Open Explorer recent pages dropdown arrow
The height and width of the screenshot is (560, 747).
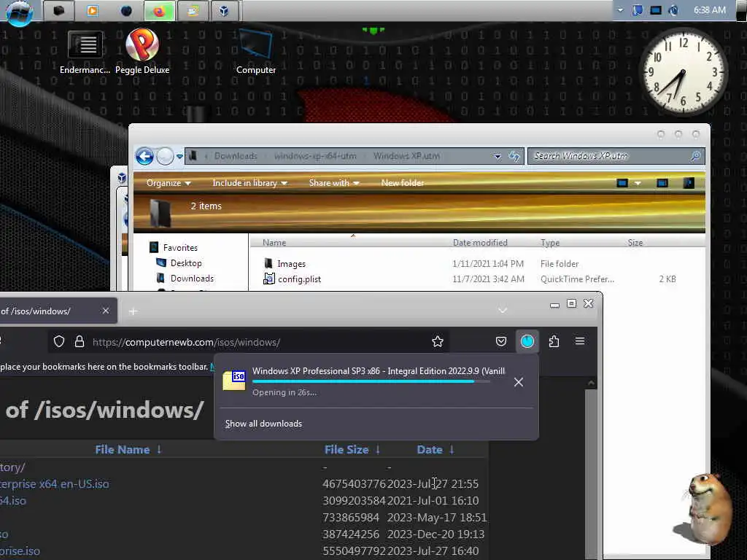point(179,156)
